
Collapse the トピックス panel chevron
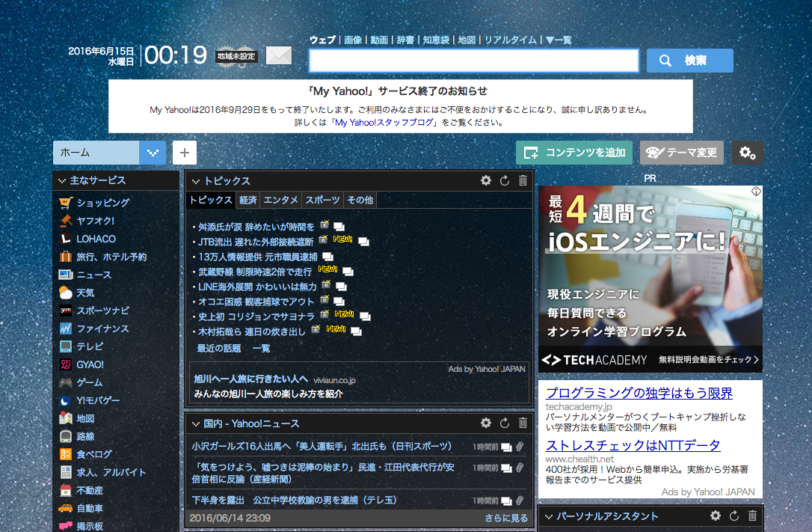click(196, 181)
